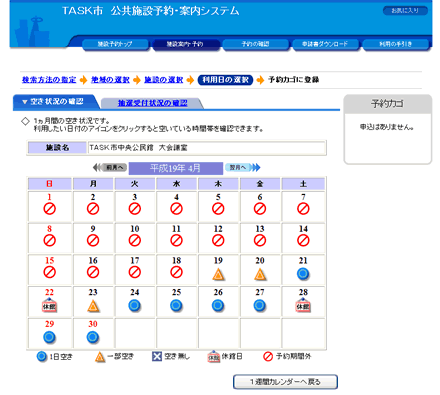
Task: Open April 23 partial availability triangle
Action: pyautogui.click(x=93, y=306)
